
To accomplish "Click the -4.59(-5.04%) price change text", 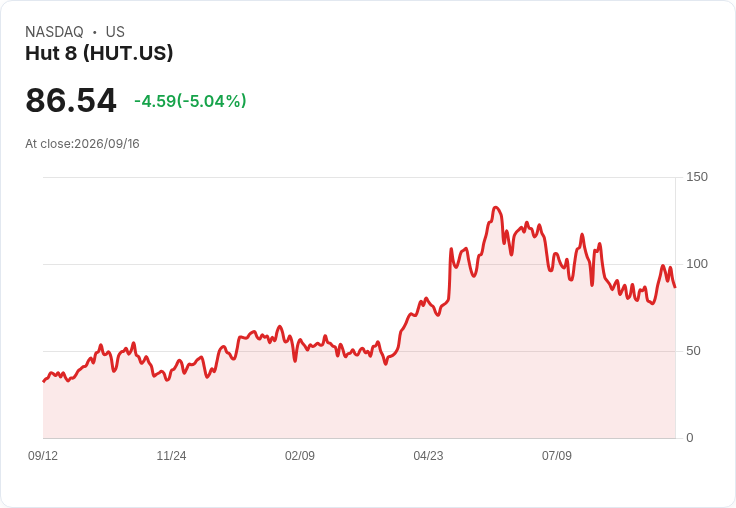I will tap(190, 101).
